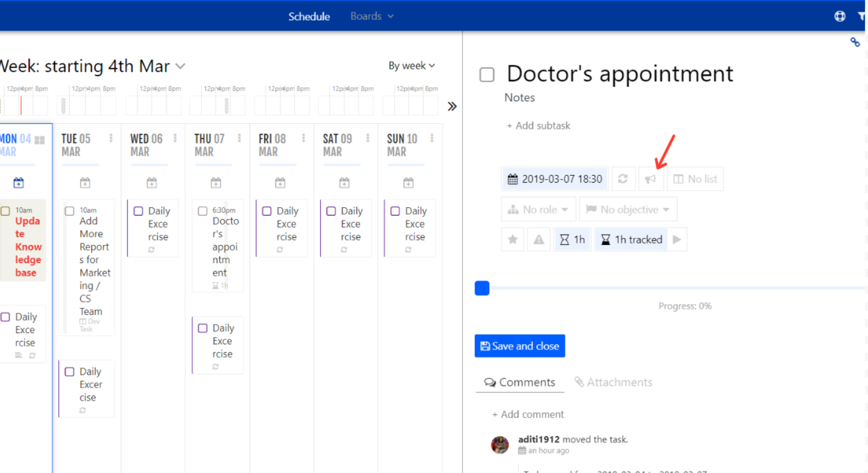Check Wednesday's Daily Exercise task
This screenshot has height=473, width=868.
138,211
